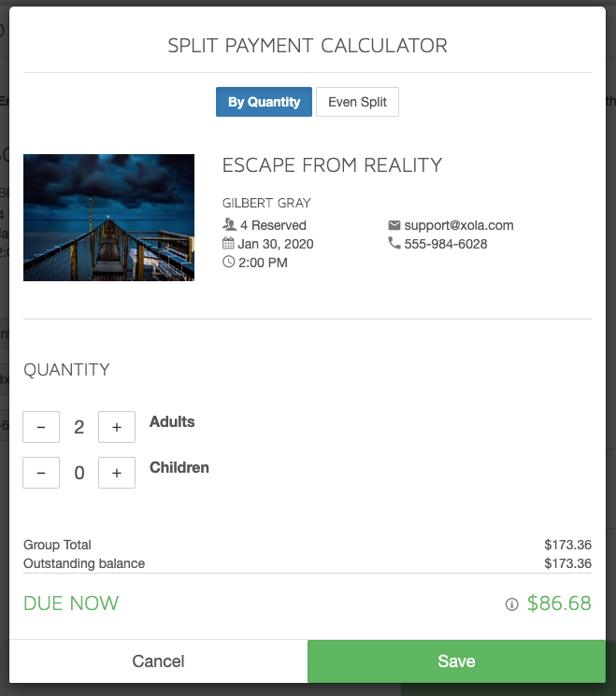Increase the Children quantity with plus

117,473
